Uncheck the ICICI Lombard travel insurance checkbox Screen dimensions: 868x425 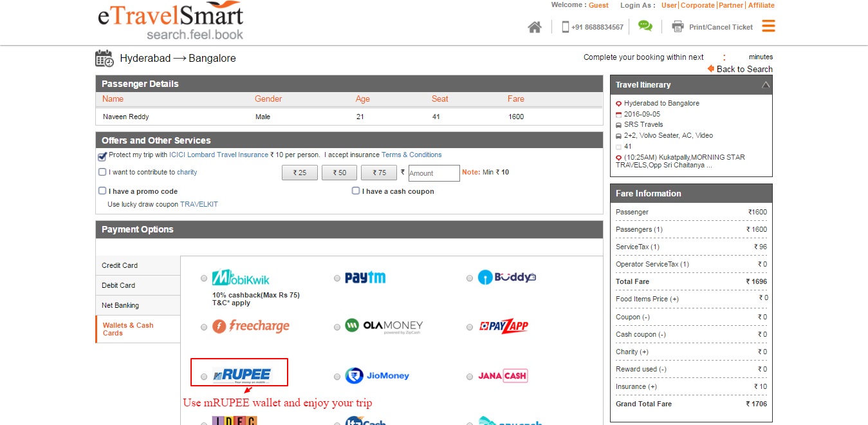coord(102,156)
